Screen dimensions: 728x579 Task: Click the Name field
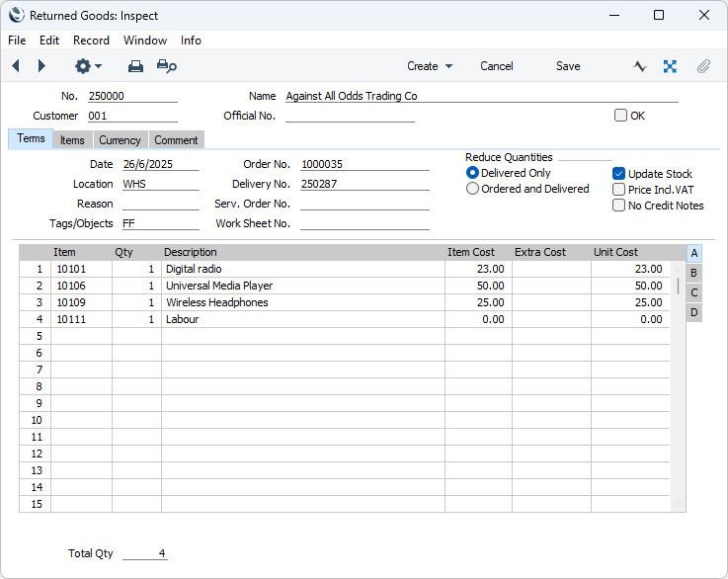[481, 96]
